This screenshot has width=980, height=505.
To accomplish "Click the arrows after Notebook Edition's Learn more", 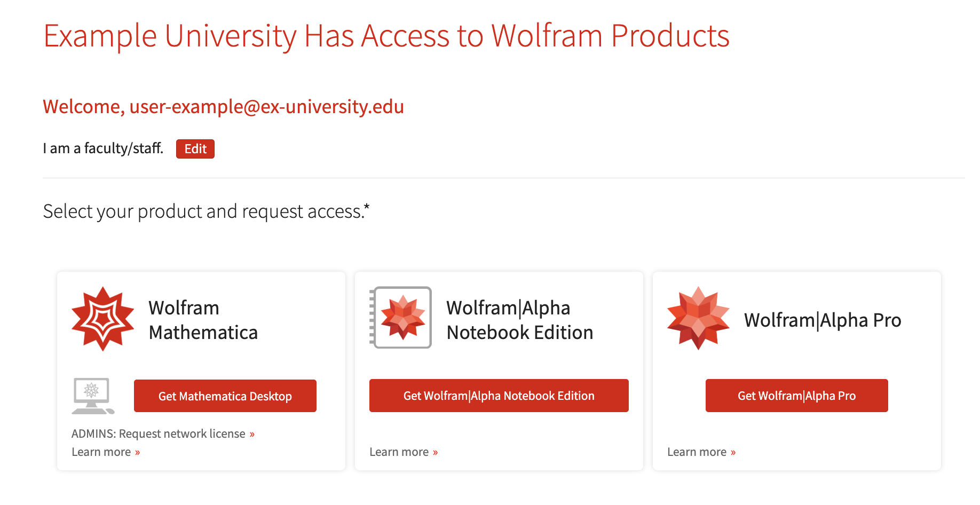I will 435,453.
